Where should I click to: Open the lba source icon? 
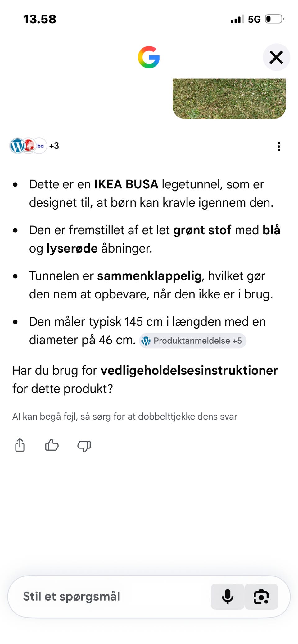coord(40,146)
